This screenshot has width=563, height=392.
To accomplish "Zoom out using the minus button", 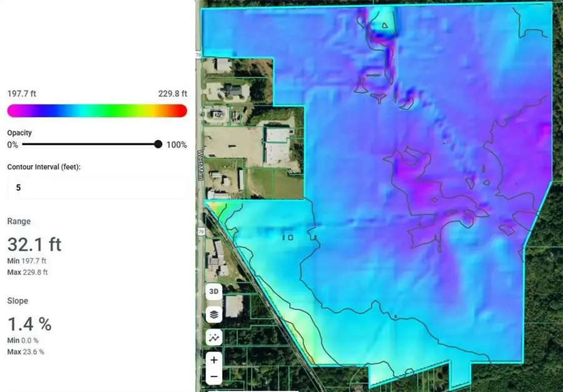I will 214,376.
